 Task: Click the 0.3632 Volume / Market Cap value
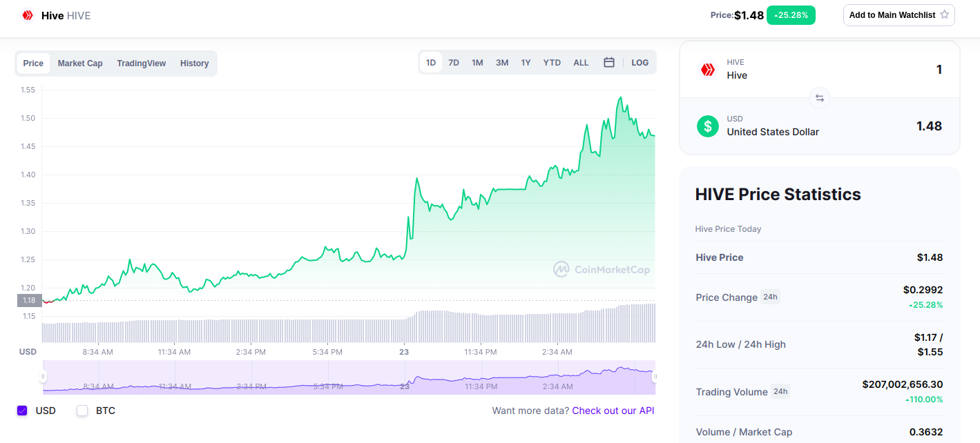tap(926, 432)
